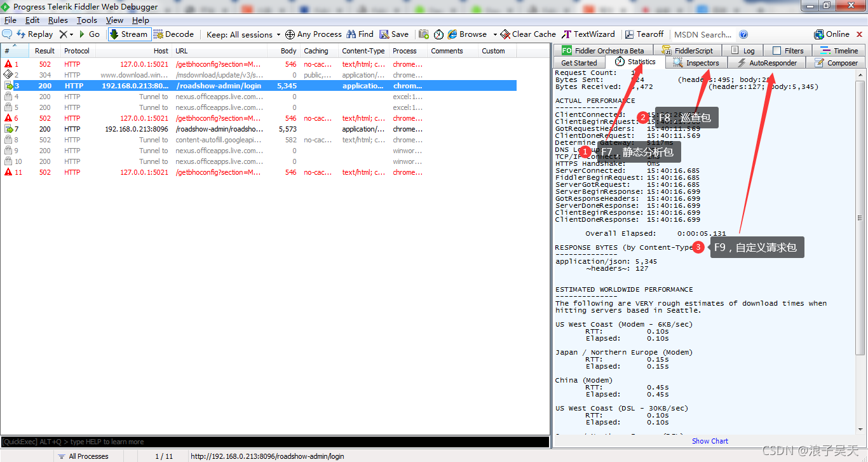The height and width of the screenshot is (462, 868).
Task: Open the Composer tab
Action: tap(836, 63)
